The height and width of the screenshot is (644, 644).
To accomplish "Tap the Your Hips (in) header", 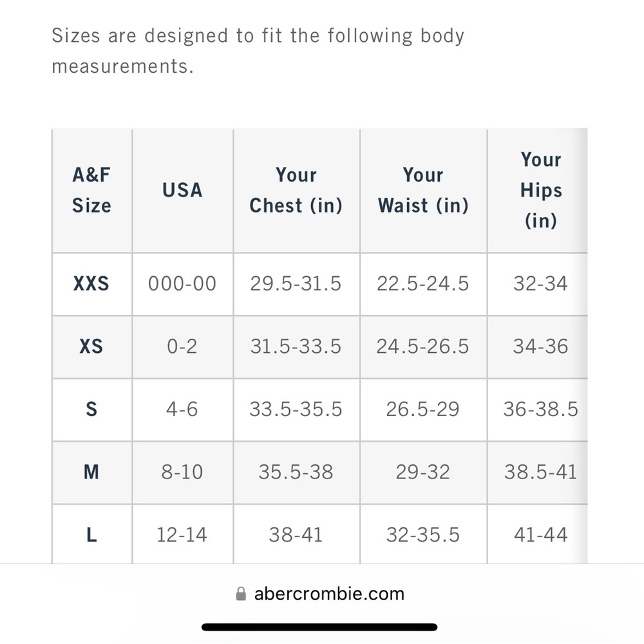I will pos(540,190).
